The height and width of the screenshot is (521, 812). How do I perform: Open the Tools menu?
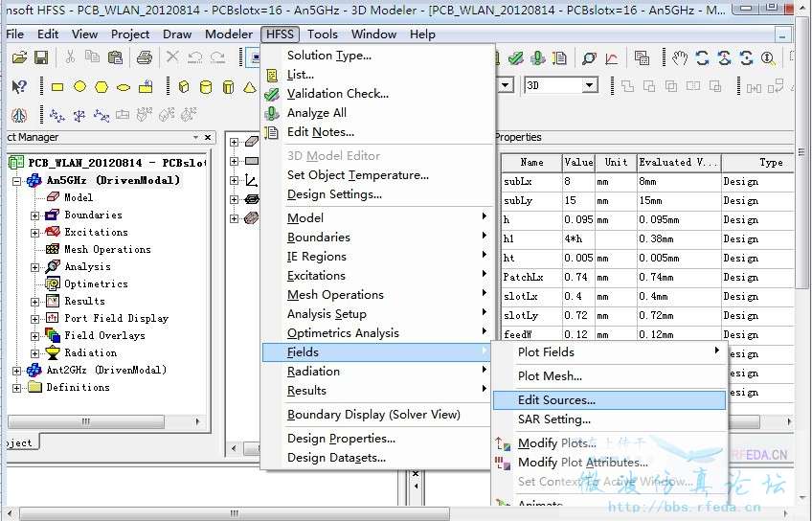click(x=322, y=34)
